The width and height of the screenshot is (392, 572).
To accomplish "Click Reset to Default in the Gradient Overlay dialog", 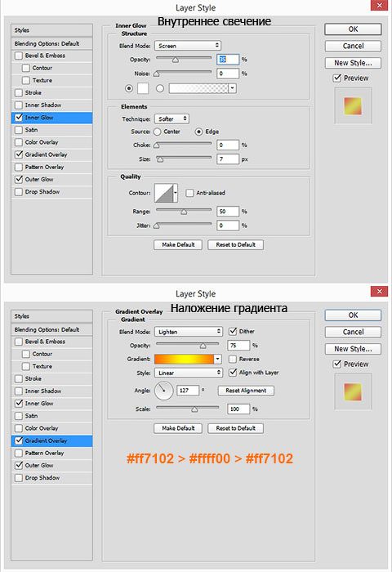I will tap(235, 428).
